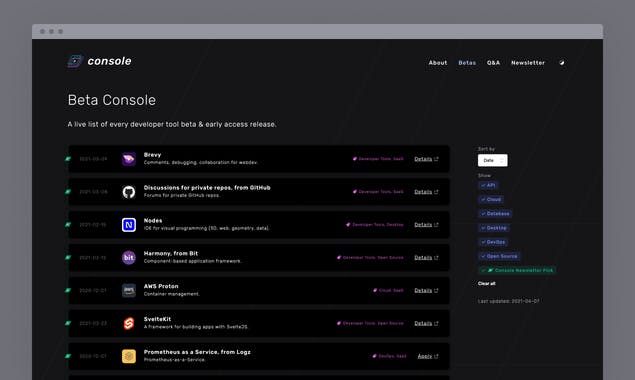Open Details for SvelteKit
The image size is (635, 380).
point(423,323)
